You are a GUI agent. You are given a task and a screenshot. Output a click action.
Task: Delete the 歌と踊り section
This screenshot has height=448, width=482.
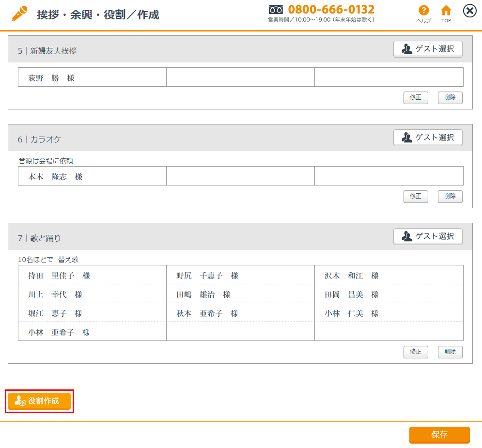click(450, 352)
